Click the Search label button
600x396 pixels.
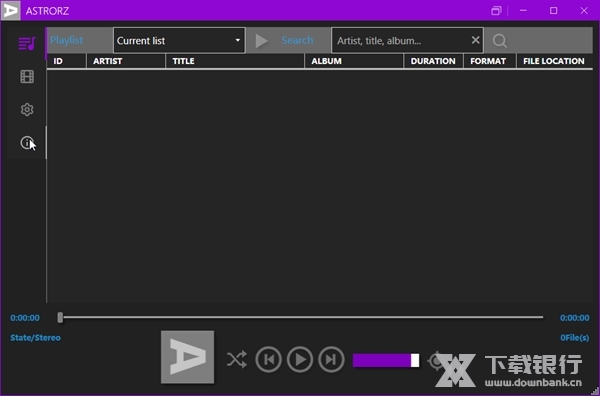point(297,40)
